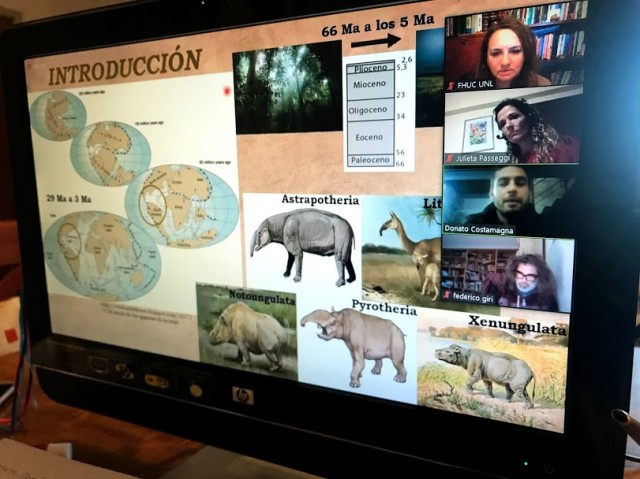Select the Donato Costamagna participant video
The image size is (640, 479).
509,200
